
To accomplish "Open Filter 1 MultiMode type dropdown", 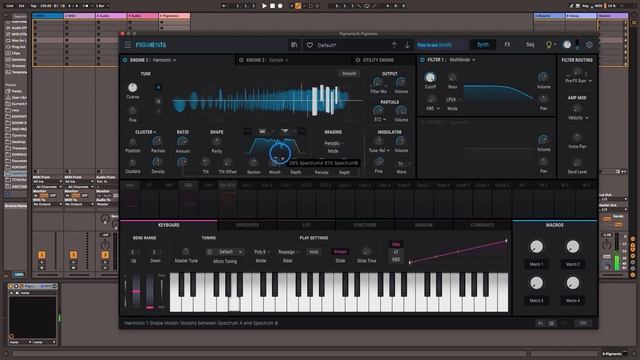I will click(x=462, y=60).
